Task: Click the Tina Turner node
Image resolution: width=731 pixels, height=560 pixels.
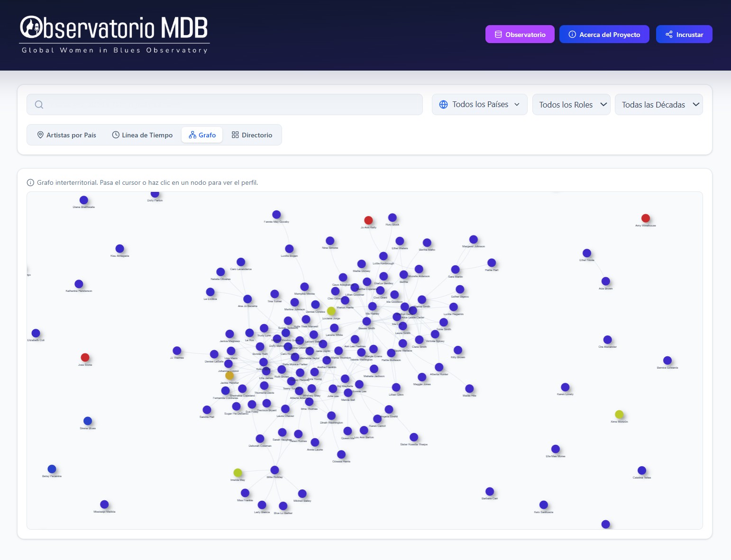Action: pyautogui.click(x=274, y=294)
